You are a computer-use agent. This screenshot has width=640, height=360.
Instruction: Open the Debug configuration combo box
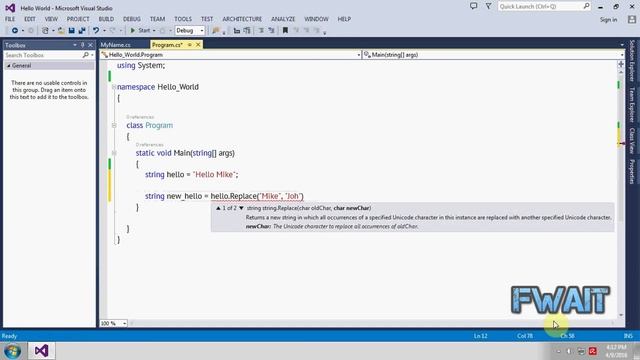190,31
